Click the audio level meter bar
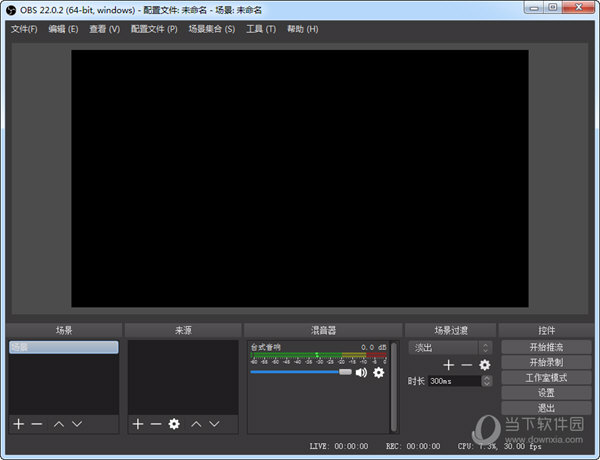 pyautogui.click(x=318, y=355)
